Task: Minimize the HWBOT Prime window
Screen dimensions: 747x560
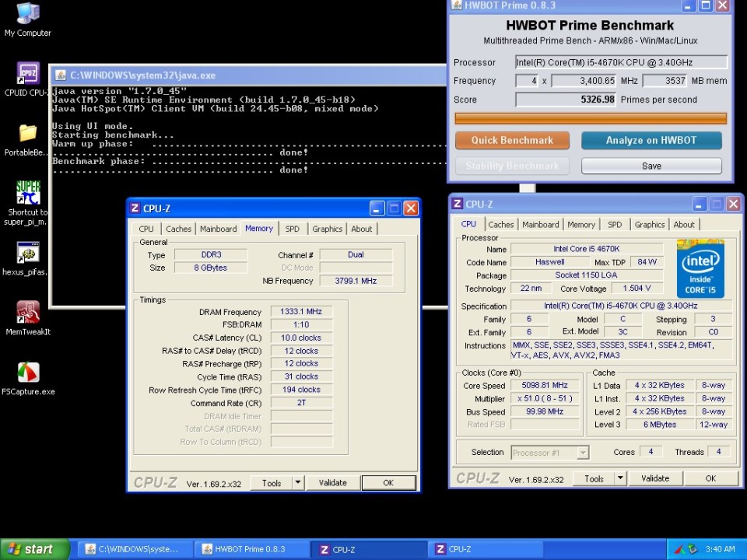Action: point(689,5)
